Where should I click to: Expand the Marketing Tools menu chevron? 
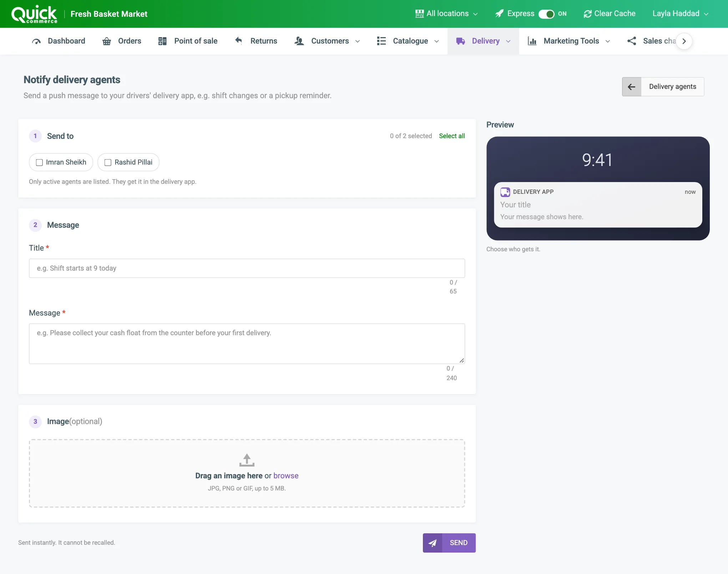[x=608, y=41]
